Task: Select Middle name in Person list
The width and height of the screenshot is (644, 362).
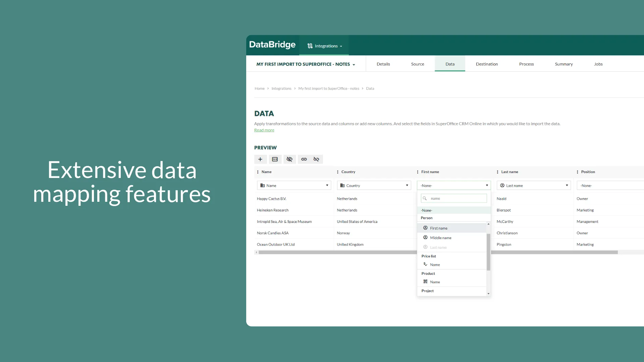Action: pyautogui.click(x=440, y=238)
